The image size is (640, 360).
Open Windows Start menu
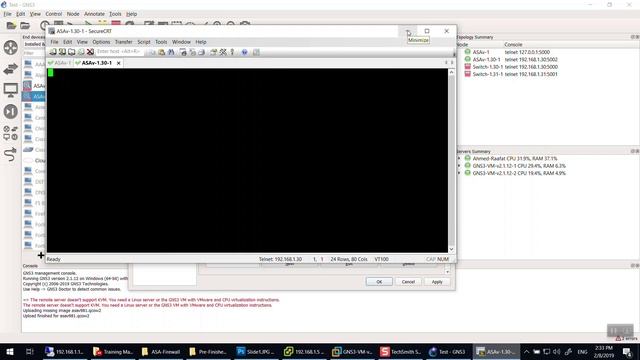pos(10,351)
